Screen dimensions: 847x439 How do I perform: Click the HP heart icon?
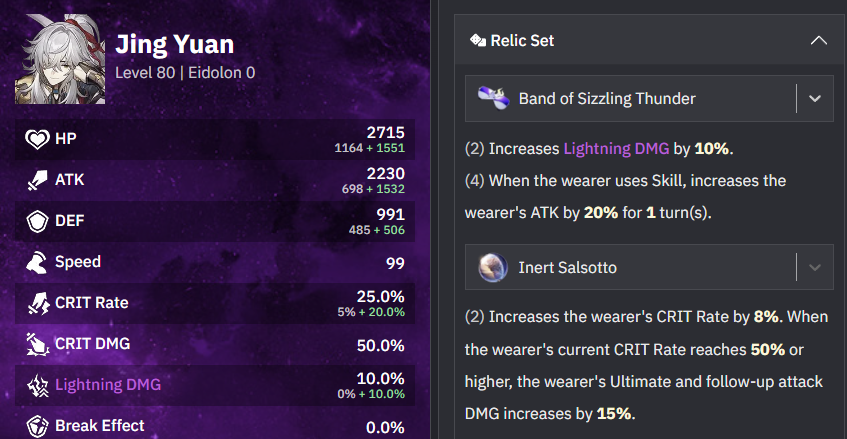pyautogui.click(x=37, y=139)
